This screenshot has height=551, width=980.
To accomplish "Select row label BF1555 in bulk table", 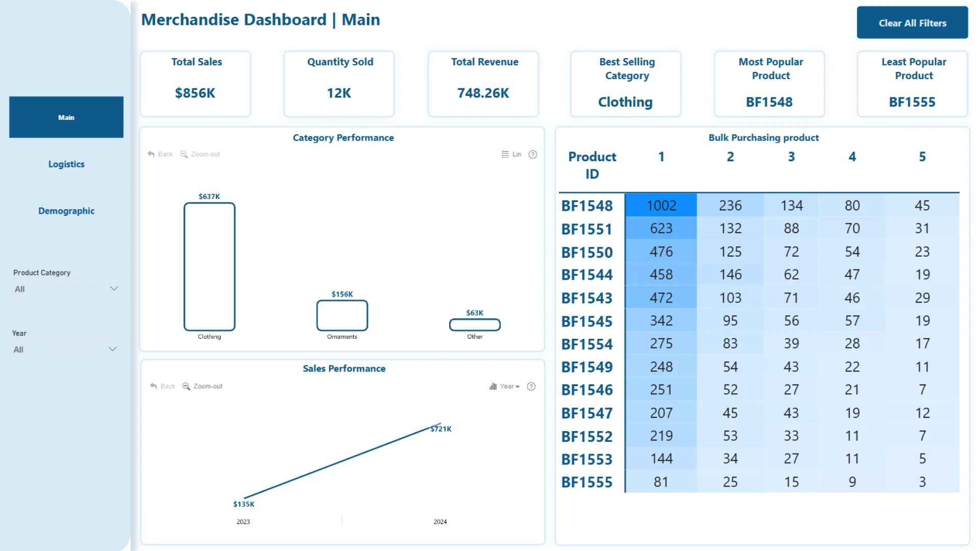I will [587, 483].
